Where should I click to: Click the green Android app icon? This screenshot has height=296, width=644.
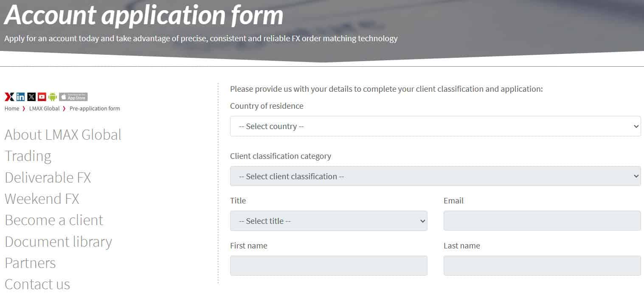(53, 97)
